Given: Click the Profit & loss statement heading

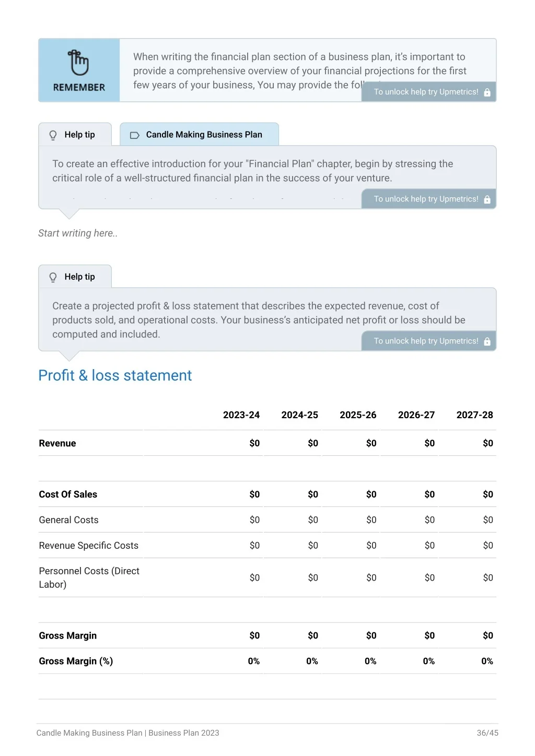Looking at the screenshot, I should (x=115, y=375).
